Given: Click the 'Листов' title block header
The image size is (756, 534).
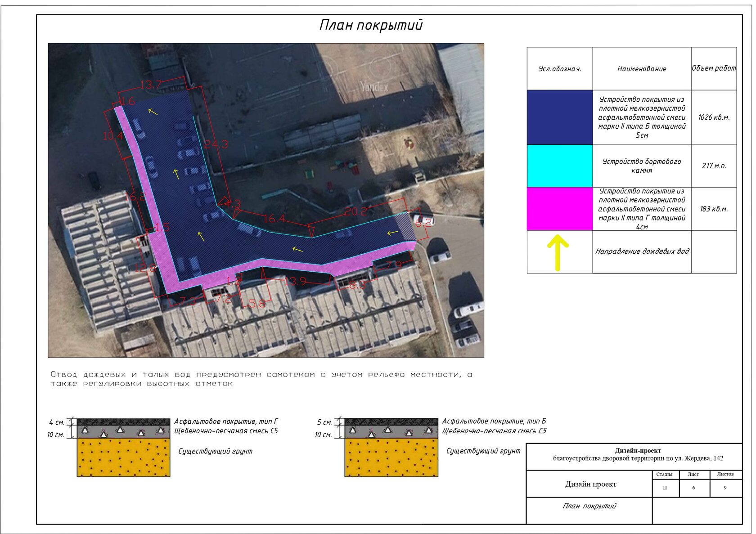Looking at the screenshot, I should pyautogui.click(x=725, y=474).
